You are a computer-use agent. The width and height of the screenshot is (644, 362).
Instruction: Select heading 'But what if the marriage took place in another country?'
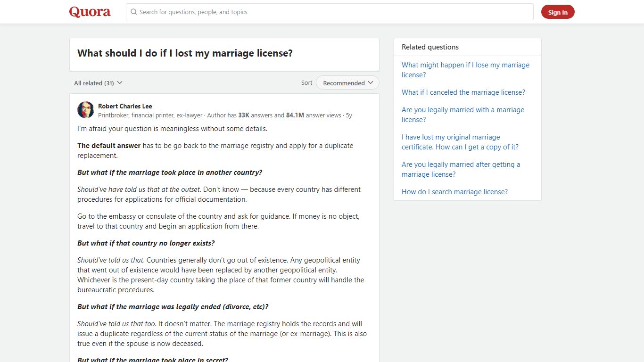point(170,173)
